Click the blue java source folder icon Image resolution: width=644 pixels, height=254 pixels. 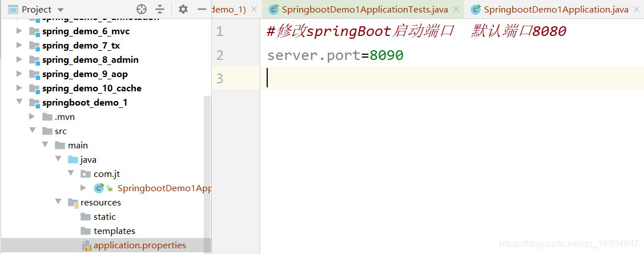pos(73,160)
